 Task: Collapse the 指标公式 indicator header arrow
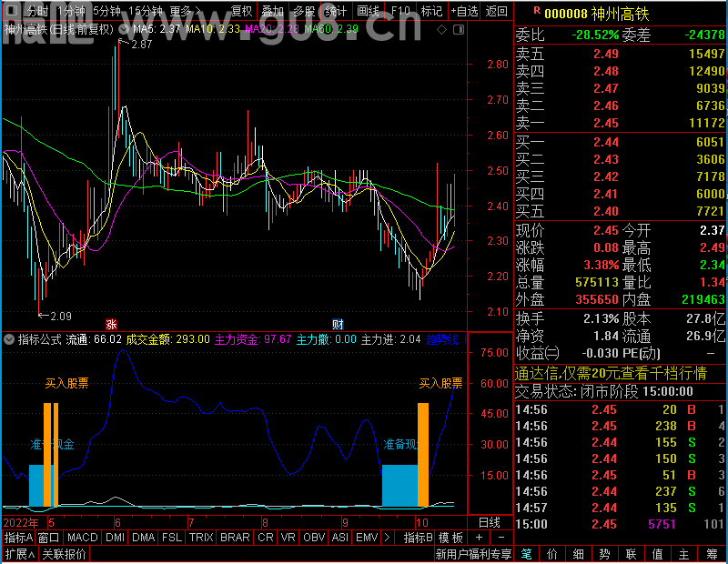(x=9, y=339)
